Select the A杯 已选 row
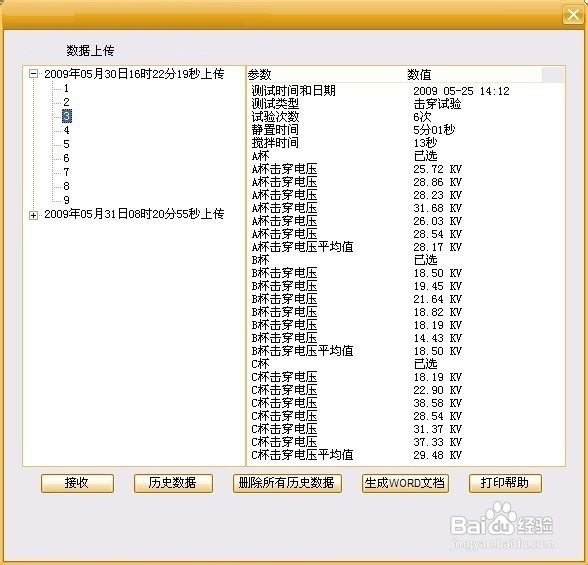The height and width of the screenshot is (565, 588). click(405, 156)
